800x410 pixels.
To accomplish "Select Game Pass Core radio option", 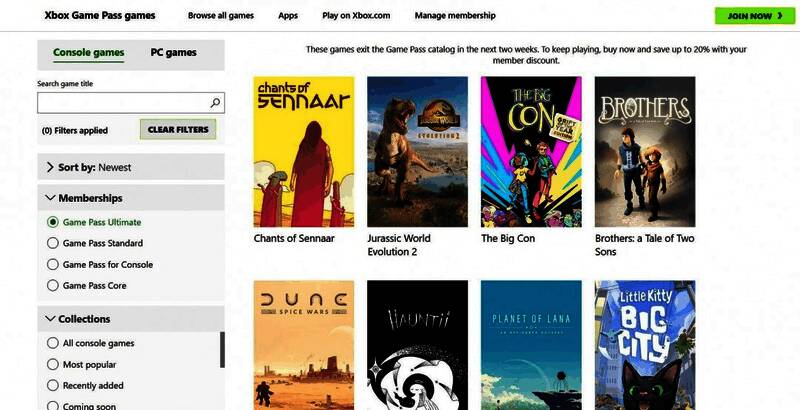I will pos(53,285).
